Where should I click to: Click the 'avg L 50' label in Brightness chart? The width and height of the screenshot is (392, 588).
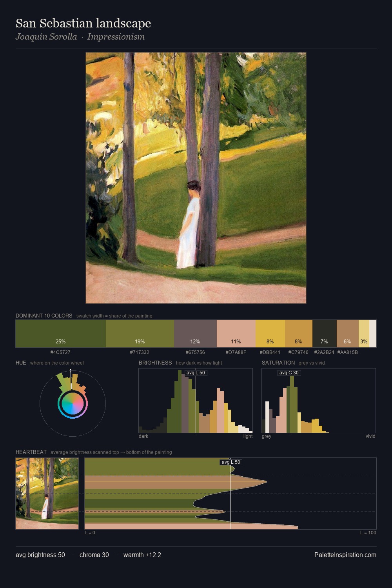tap(196, 373)
